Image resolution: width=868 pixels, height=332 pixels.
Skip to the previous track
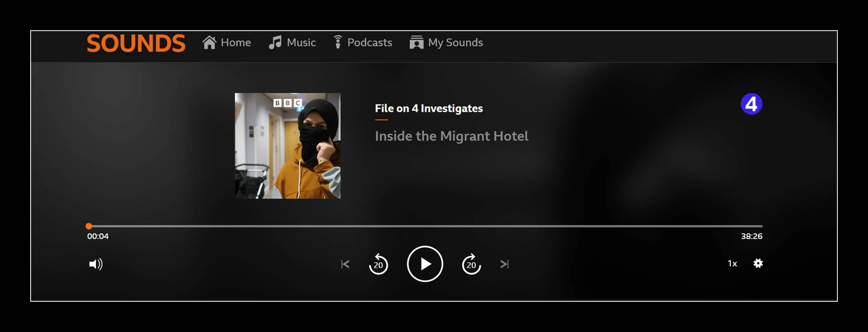pos(345,264)
